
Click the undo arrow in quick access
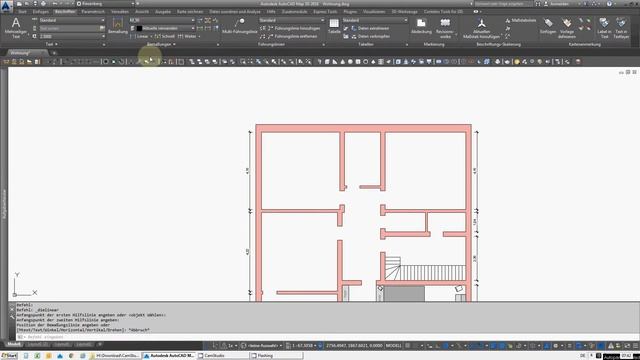(55, 4)
